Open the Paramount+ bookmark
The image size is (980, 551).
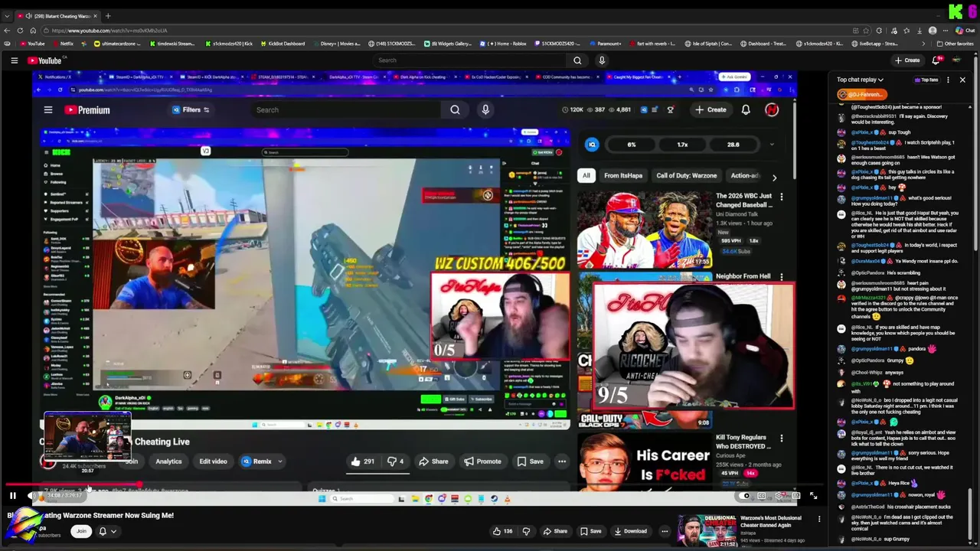pos(605,44)
